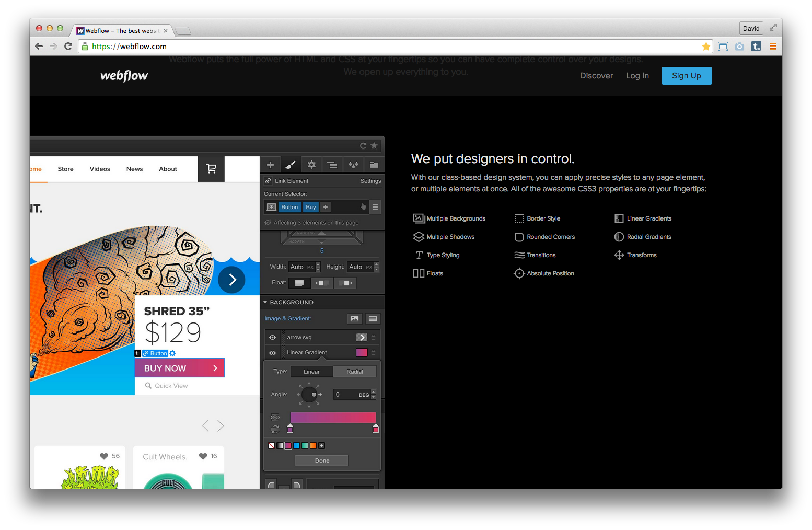The height and width of the screenshot is (530, 812).
Task: Click the star icon in designer address bar
Action: pyautogui.click(x=374, y=146)
